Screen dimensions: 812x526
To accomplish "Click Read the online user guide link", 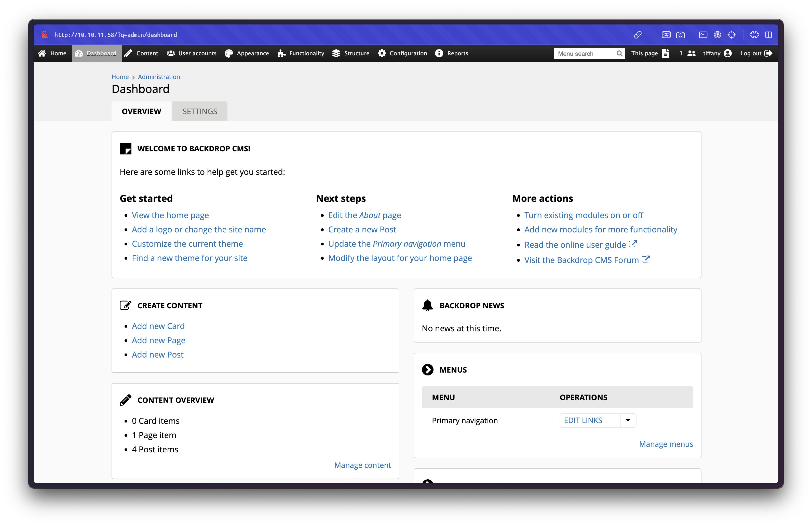I will (x=575, y=245).
